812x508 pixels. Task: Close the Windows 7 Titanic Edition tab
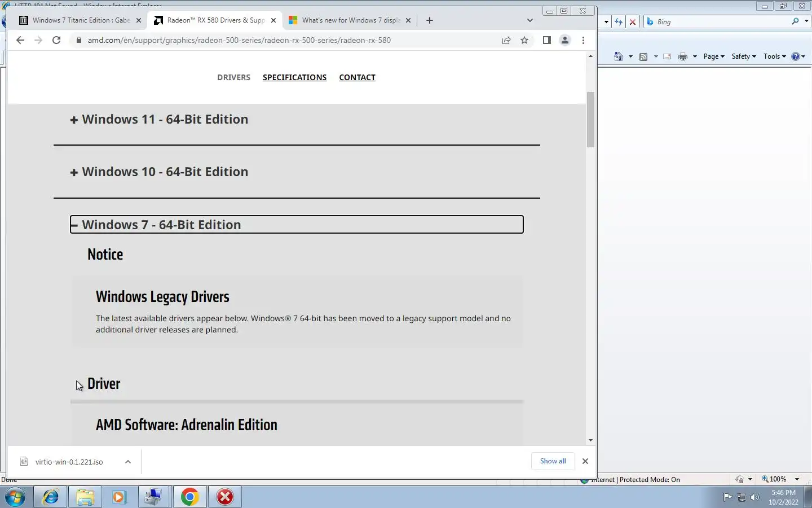click(x=139, y=20)
